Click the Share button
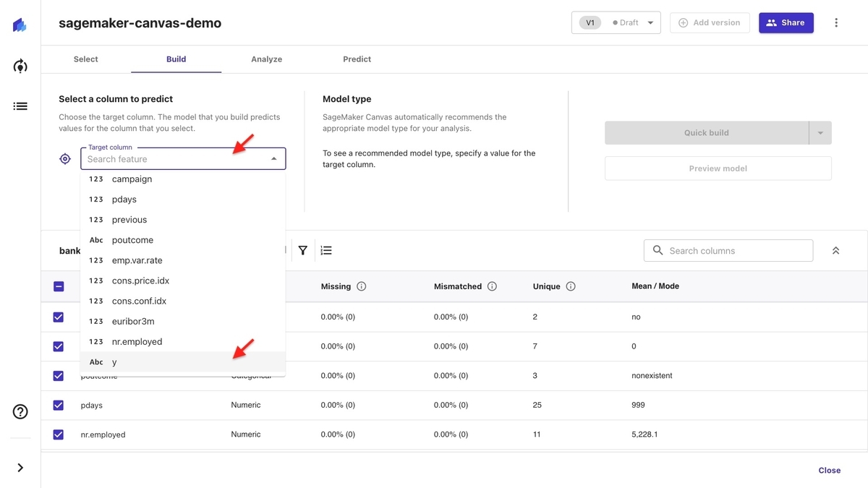Screen dimensions: 868x488 [786, 23]
